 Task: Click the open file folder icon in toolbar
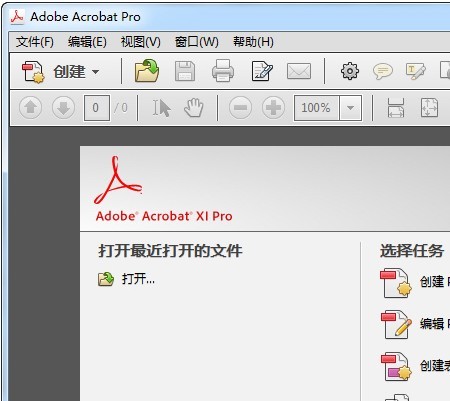pos(147,71)
